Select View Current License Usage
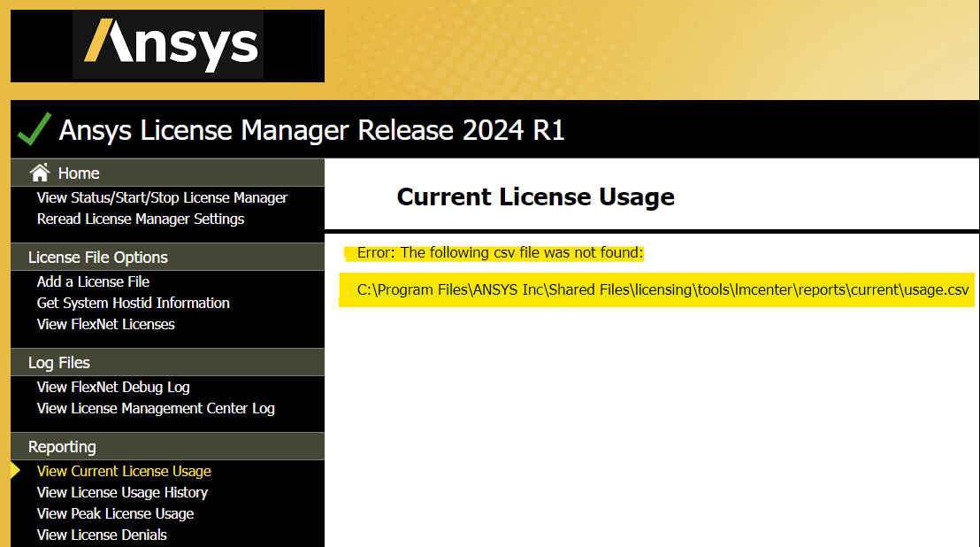The height and width of the screenshot is (547, 980). tap(124, 471)
